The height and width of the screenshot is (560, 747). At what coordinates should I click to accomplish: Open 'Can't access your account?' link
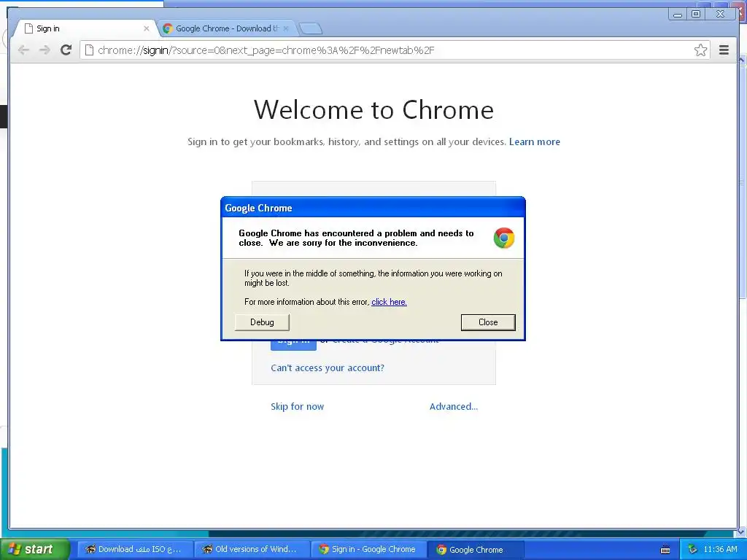(328, 368)
